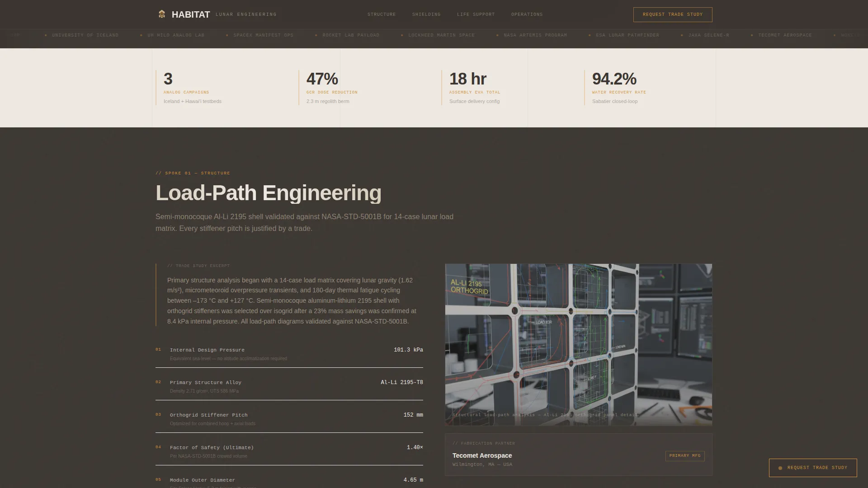868x488 pixels.
Task: Click the Primary MFG badge
Action: (685, 456)
